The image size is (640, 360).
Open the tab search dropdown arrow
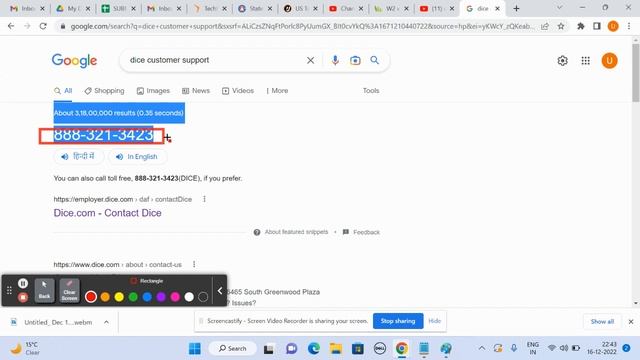(560, 8)
